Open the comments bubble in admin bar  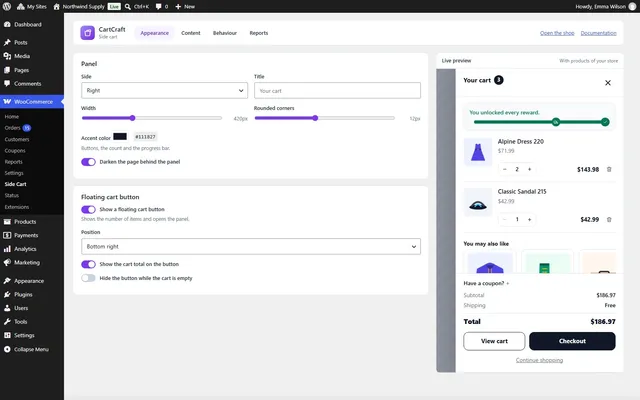162,7
